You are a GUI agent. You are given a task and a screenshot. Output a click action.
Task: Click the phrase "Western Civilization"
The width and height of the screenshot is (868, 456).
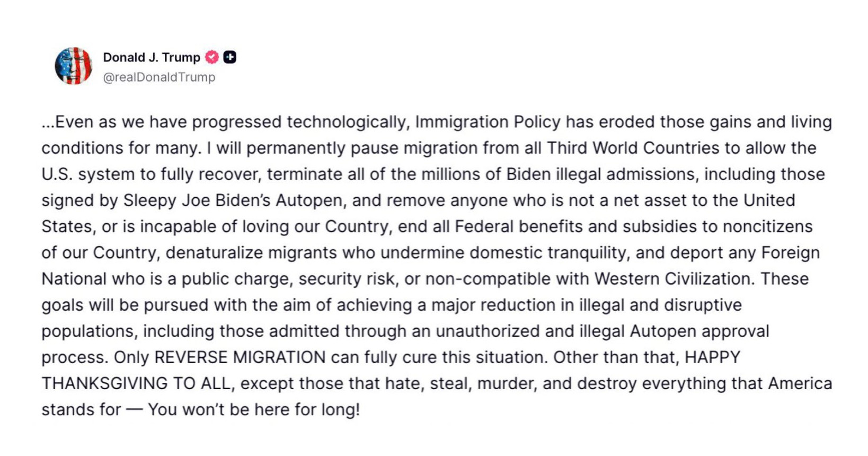click(672, 279)
